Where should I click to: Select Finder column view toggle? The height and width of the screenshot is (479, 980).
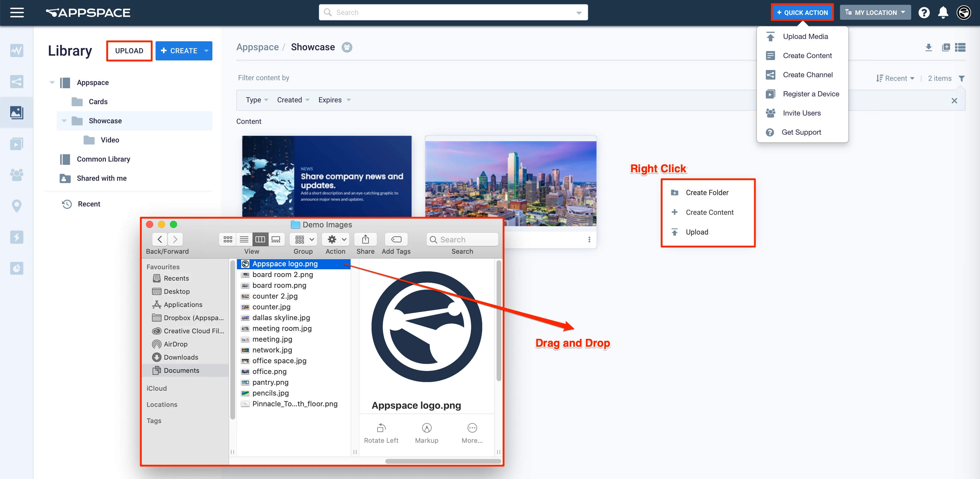(260, 239)
